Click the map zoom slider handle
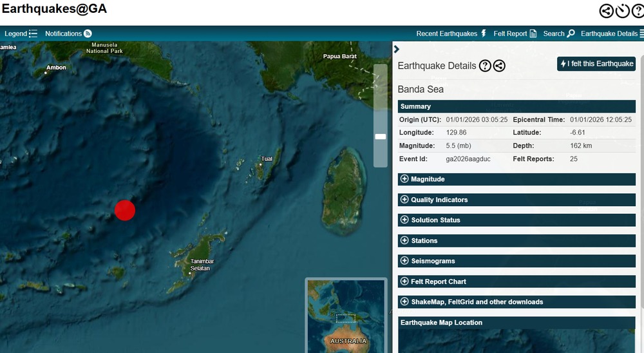This screenshot has width=644, height=353. pos(380,137)
